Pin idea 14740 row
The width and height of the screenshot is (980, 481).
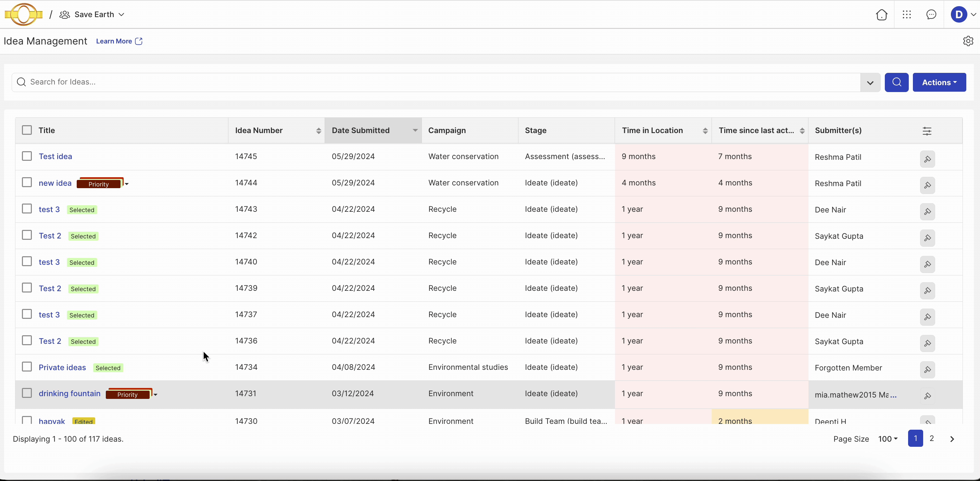tap(927, 264)
